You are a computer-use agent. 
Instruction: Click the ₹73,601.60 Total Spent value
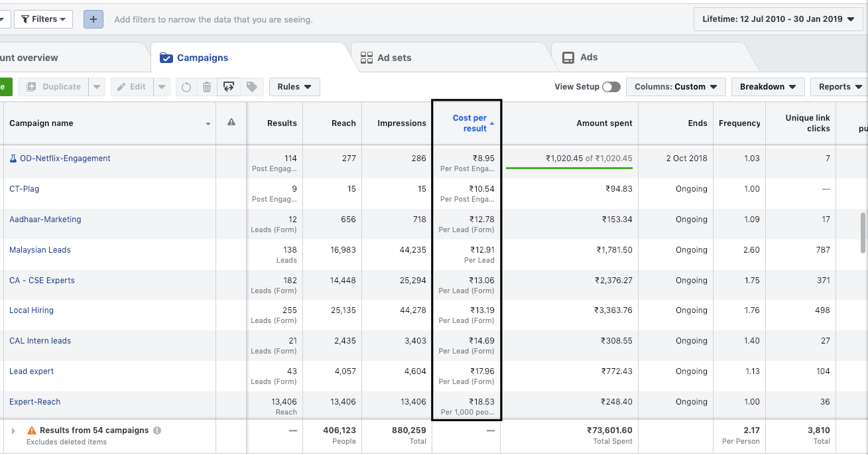609,430
